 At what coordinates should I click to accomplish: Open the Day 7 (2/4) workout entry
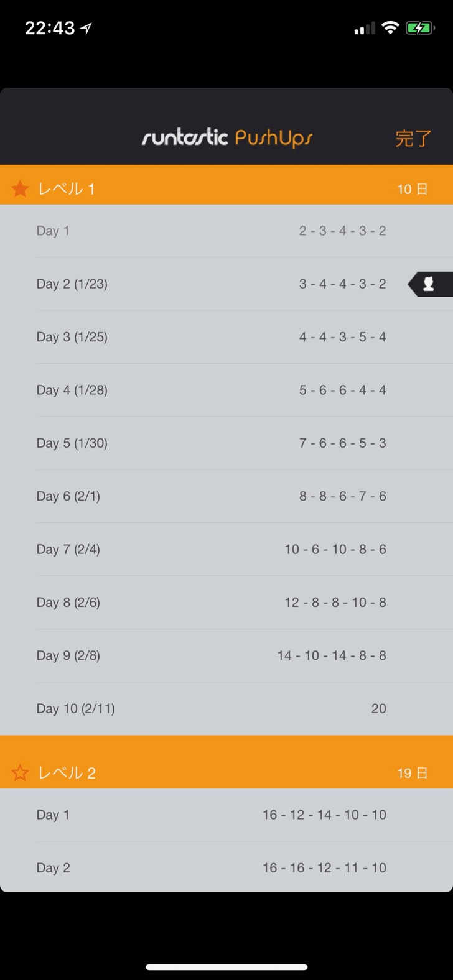(x=226, y=550)
